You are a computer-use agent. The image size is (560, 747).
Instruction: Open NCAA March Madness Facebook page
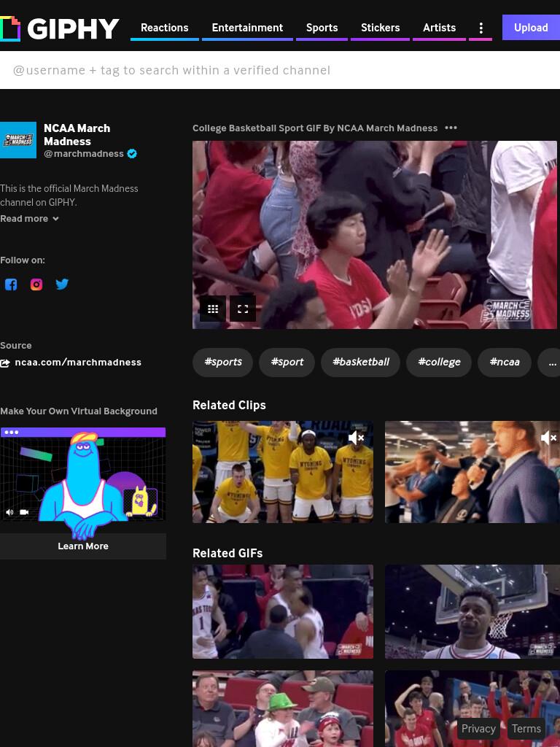11,285
